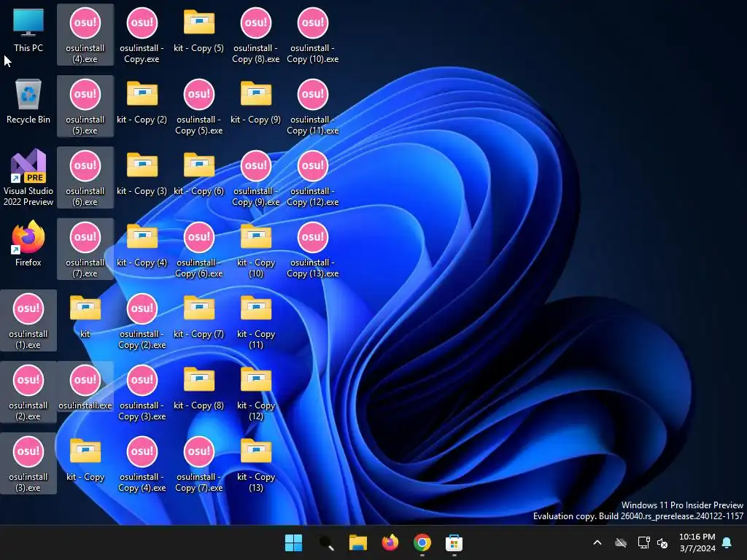This screenshot has height=560, width=747.
Task: Select osu!install - Copy.exe file
Action: 142,35
